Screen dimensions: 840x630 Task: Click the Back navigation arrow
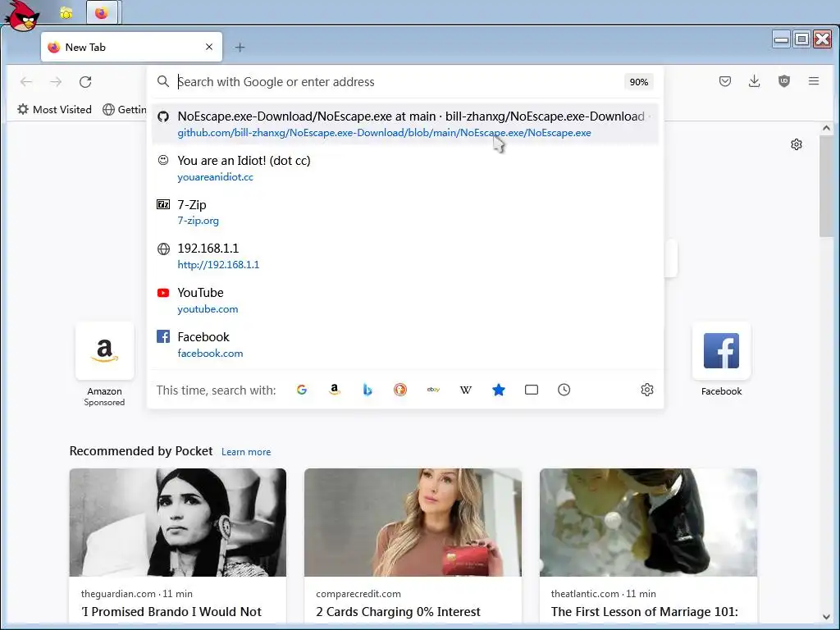(26, 82)
